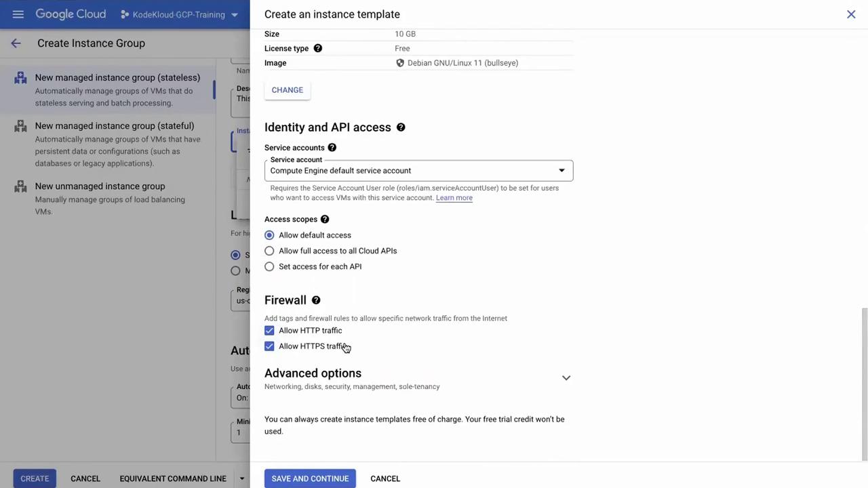The height and width of the screenshot is (488, 868).
Task: Select the stateful managed instance group icon
Action: click(21, 126)
